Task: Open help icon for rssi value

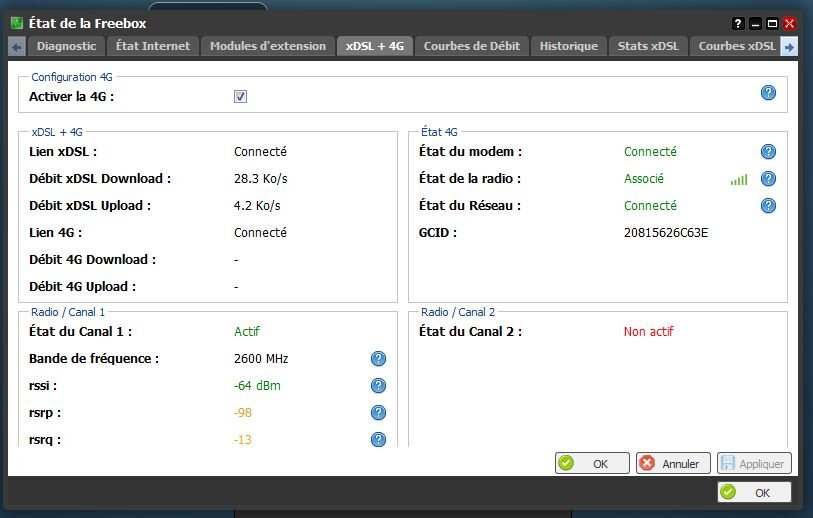Action: [x=378, y=386]
